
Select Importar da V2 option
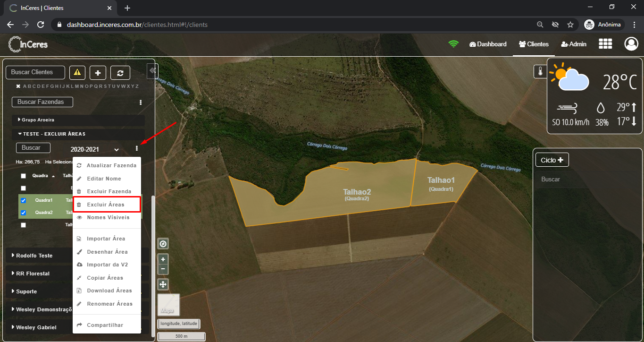(107, 265)
